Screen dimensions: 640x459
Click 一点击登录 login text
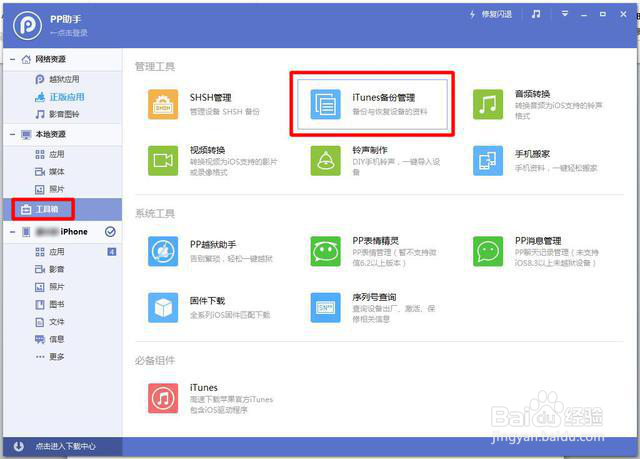[69, 33]
